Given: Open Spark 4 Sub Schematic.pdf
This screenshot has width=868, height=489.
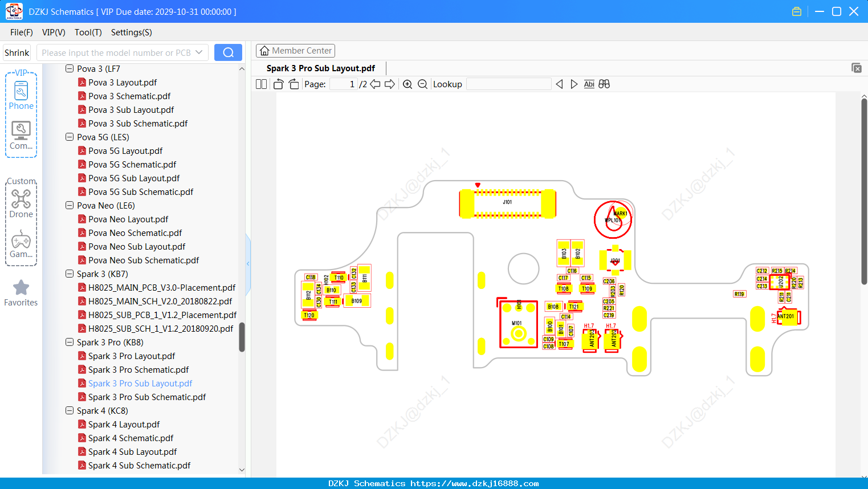Looking at the screenshot, I should click(x=139, y=466).
